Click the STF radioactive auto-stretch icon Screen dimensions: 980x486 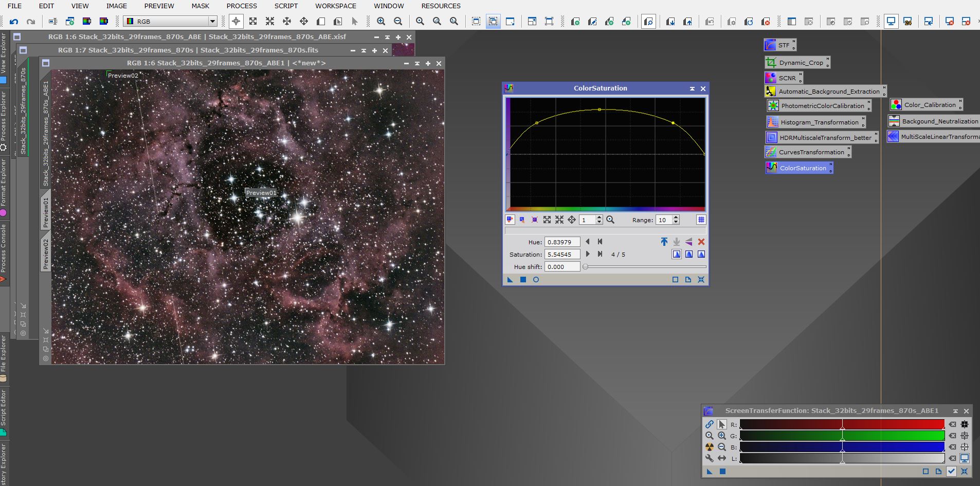[x=710, y=447]
